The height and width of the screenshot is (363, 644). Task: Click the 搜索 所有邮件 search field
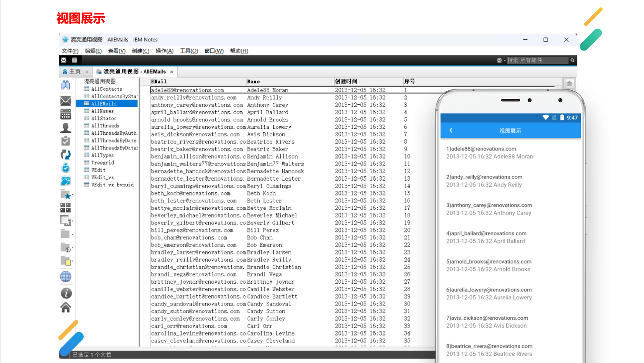[538, 60]
